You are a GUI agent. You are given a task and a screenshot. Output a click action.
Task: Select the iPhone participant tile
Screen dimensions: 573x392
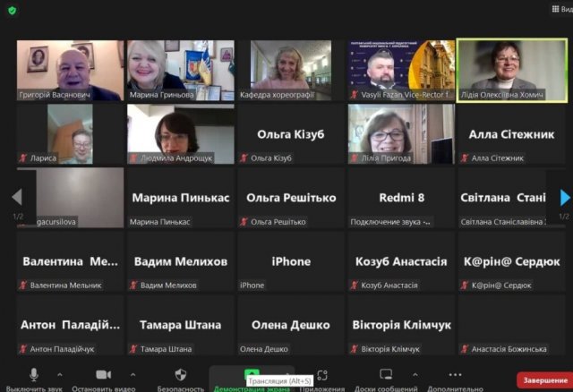click(291, 261)
